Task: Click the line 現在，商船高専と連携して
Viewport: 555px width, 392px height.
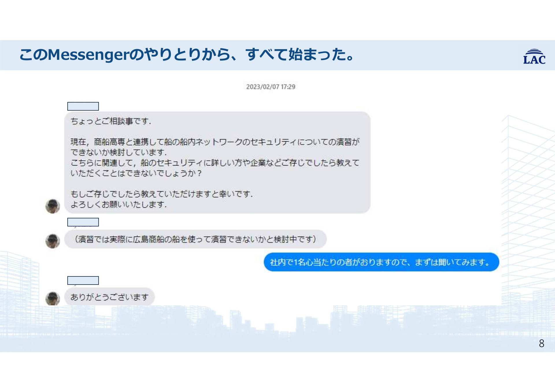Action: pos(215,142)
